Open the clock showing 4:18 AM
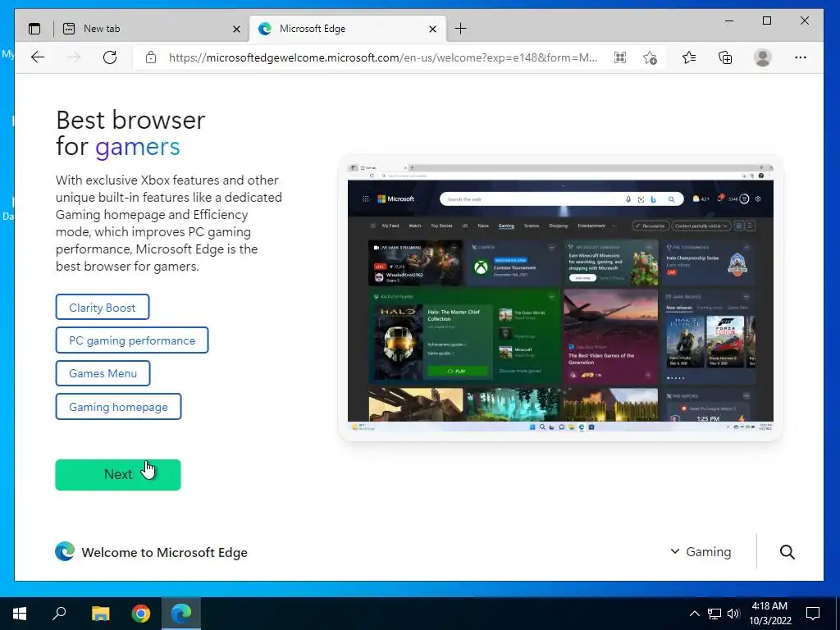Image resolution: width=840 pixels, height=630 pixels. tap(769, 614)
